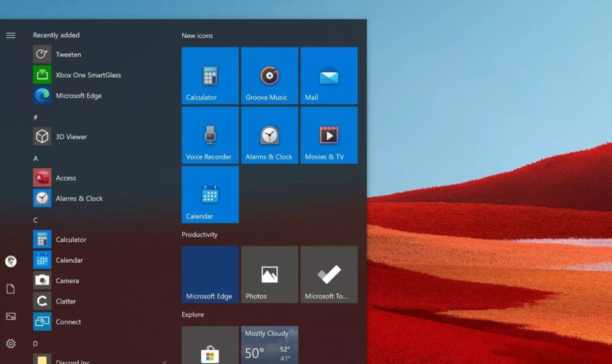Open the Mail tile
This screenshot has width=612, height=364.
coord(329,76)
